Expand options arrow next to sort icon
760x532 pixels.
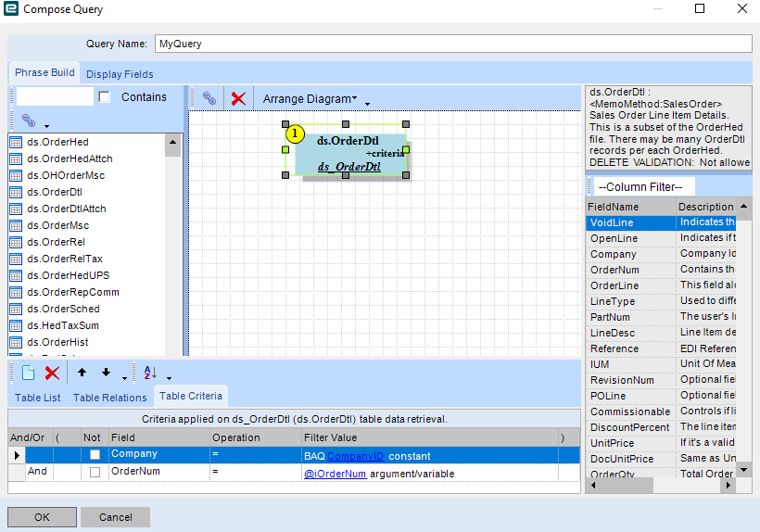[x=169, y=378]
